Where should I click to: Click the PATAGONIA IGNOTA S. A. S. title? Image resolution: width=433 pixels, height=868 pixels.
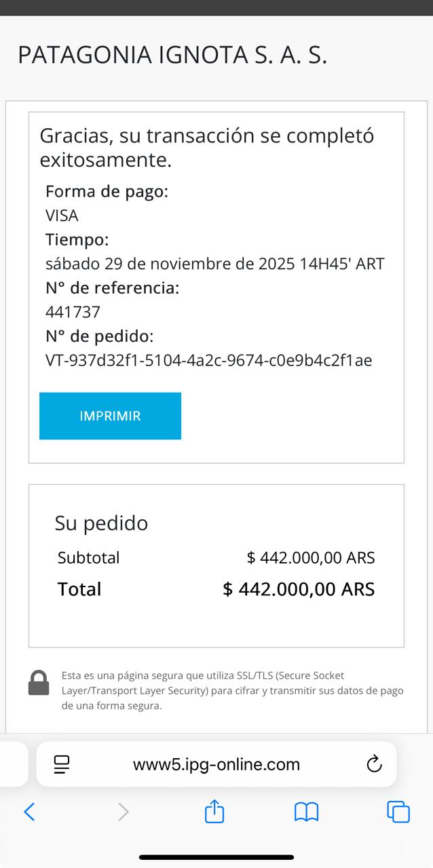click(x=172, y=55)
